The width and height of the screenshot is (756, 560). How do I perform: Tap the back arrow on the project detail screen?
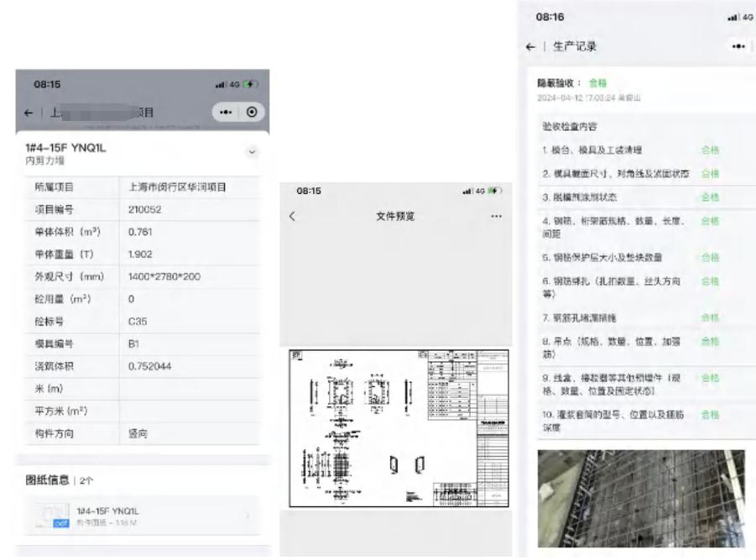pos(29,113)
